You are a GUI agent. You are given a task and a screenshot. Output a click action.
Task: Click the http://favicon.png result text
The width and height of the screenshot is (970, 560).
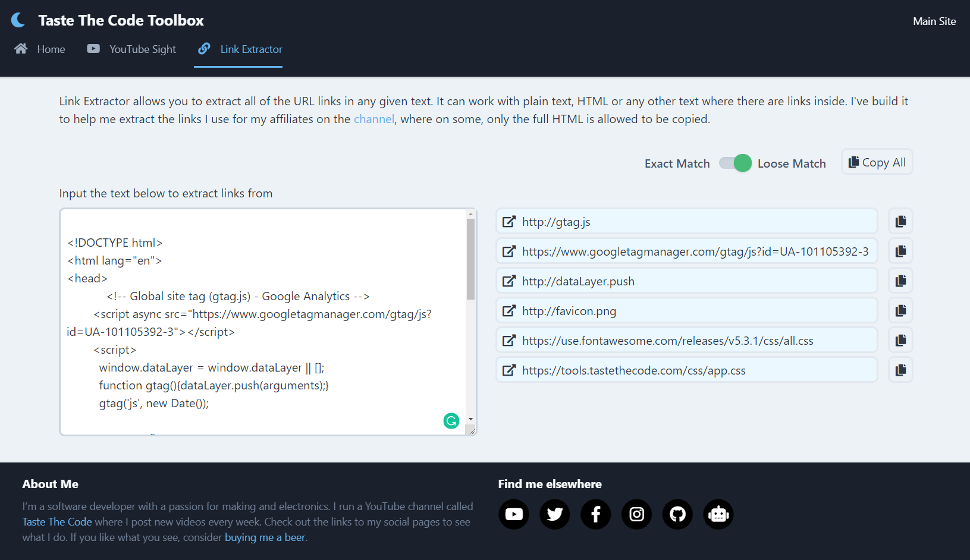coord(569,311)
